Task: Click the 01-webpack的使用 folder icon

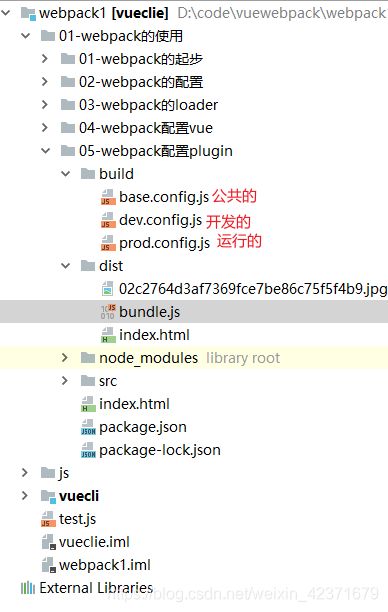Action: pyautogui.click(x=48, y=36)
